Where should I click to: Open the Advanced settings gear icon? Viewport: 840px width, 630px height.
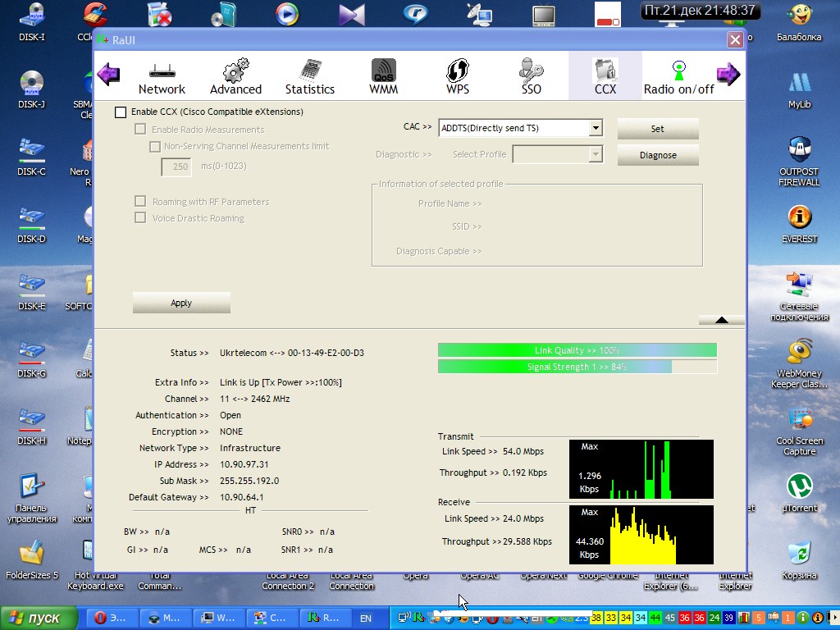pyautogui.click(x=235, y=71)
